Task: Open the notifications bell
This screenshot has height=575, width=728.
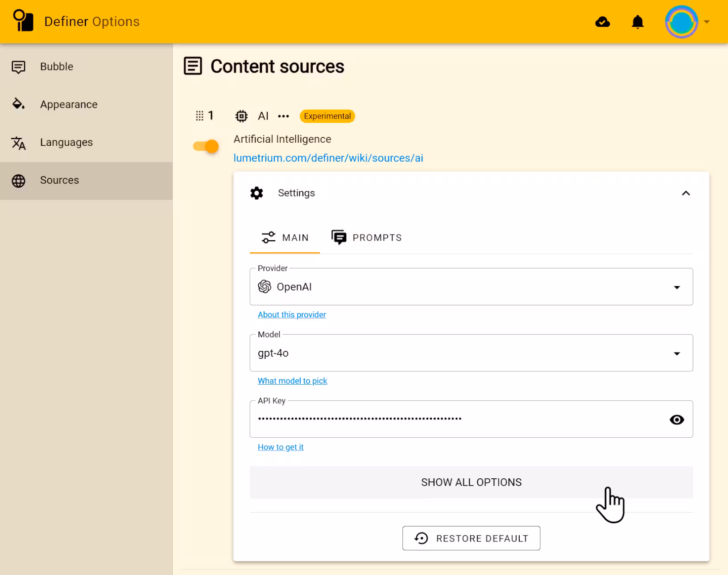Action: (x=638, y=22)
